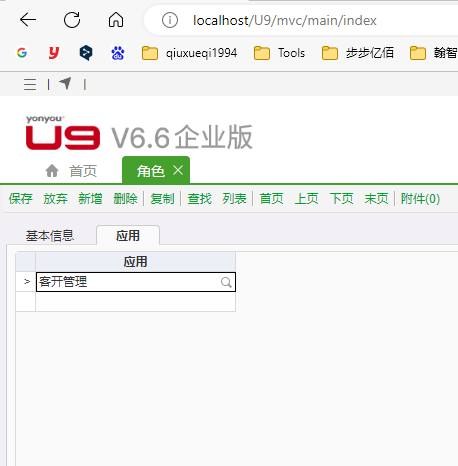This screenshot has height=466, width=458.
Task: Click 上页 for previous page
Action: click(306, 199)
